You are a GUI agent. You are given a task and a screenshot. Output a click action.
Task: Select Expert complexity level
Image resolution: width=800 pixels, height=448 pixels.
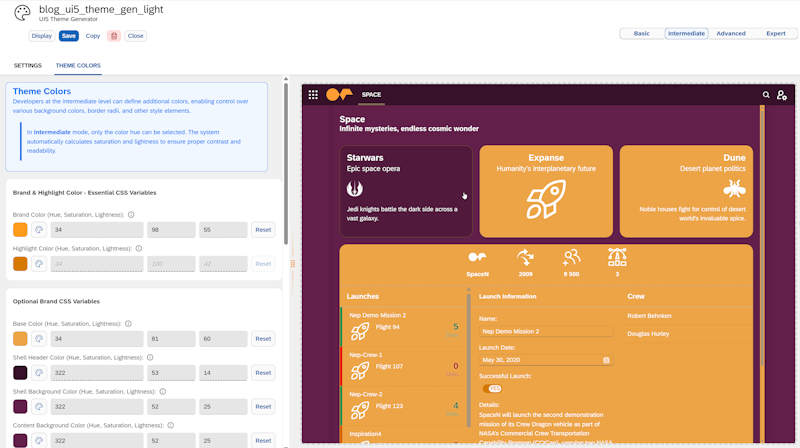pos(776,34)
